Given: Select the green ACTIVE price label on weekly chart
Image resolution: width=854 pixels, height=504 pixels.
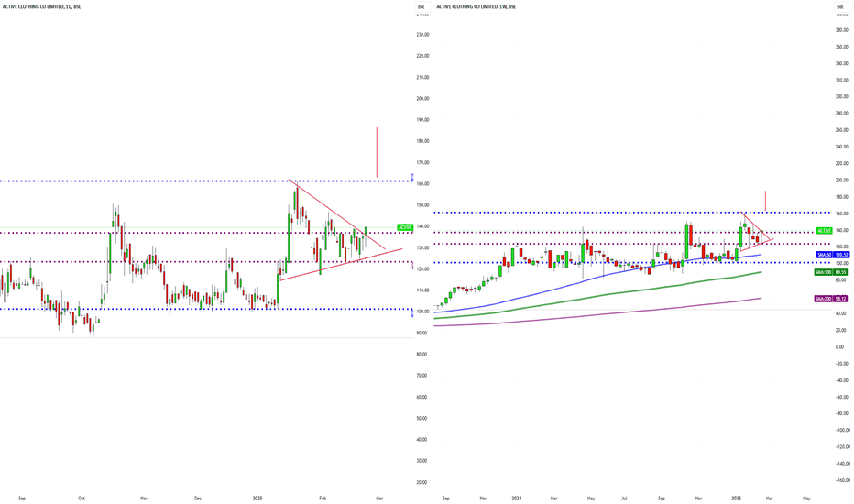Looking at the screenshot, I should (824, 231).
